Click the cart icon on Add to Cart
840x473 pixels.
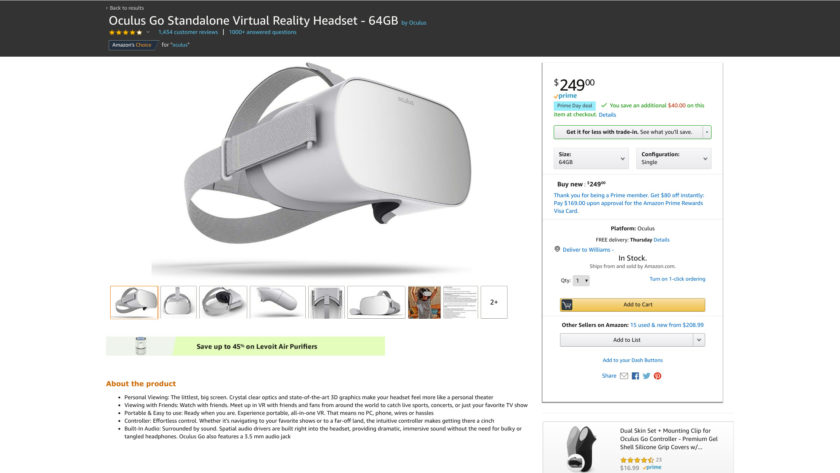(567, 305)
